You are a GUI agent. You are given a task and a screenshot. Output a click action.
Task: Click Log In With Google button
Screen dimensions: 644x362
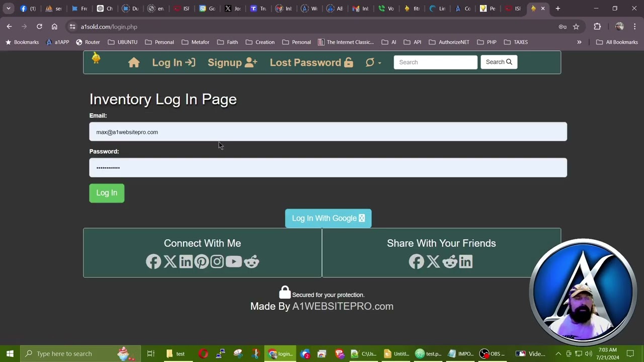click(328, 218)
